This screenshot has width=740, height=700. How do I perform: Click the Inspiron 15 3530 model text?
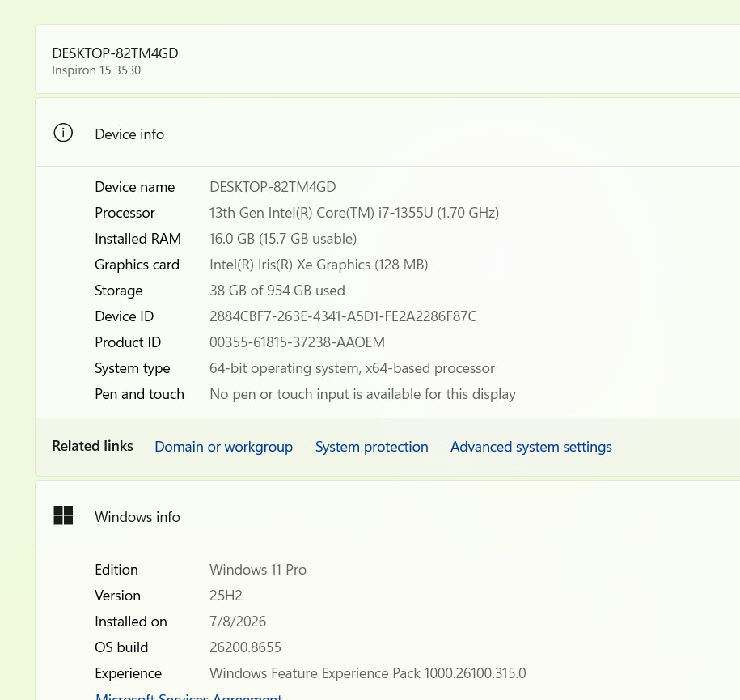coord(96,70)
